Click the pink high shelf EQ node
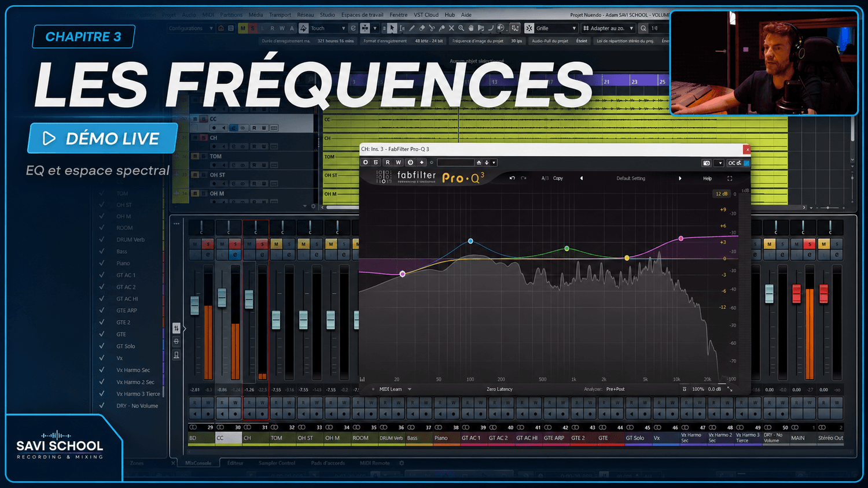This screenshot has width=868, height=488. pos(681,238)
